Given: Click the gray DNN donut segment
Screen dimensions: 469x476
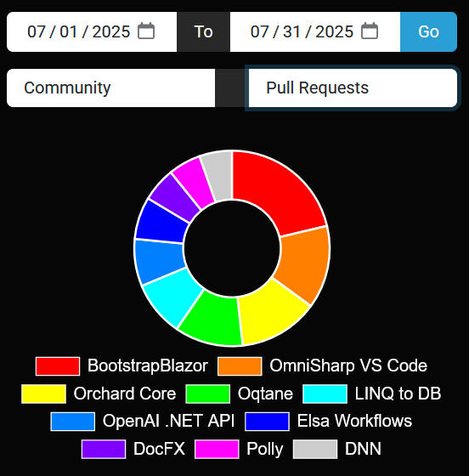Looking at the screenshot, I should [219, 175].
